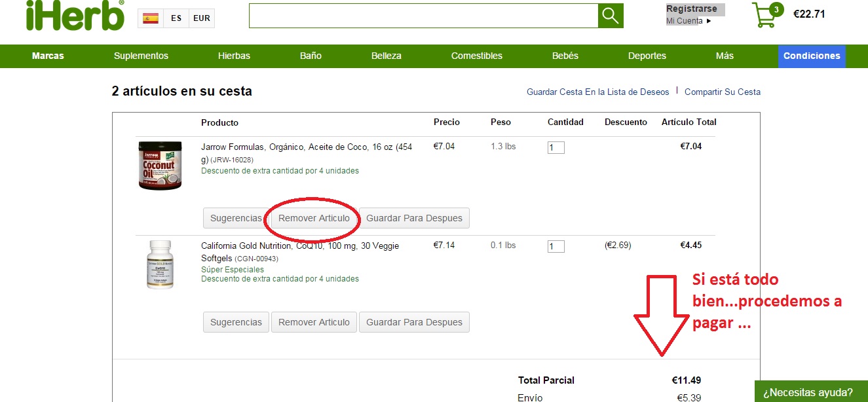Viewport: 868px width, 402px height.
Task: Open the Más menu
Action: (725, 56)
